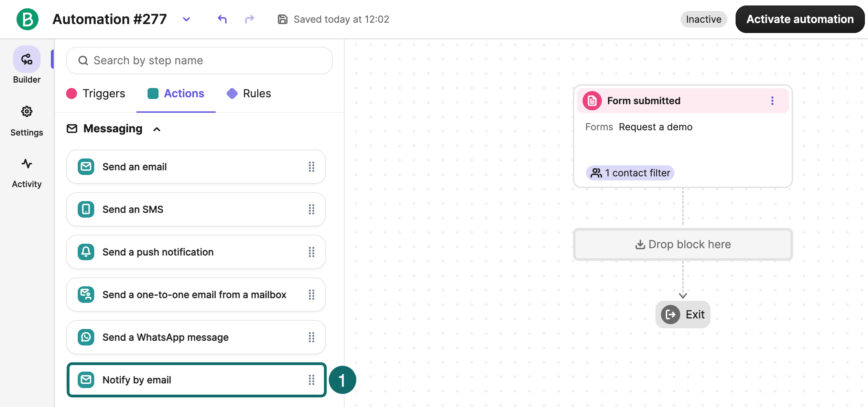This screenshot has height=407, width=868.
Task: Click the one-to-one email mailbox icon
Action: tap(86, 295)
